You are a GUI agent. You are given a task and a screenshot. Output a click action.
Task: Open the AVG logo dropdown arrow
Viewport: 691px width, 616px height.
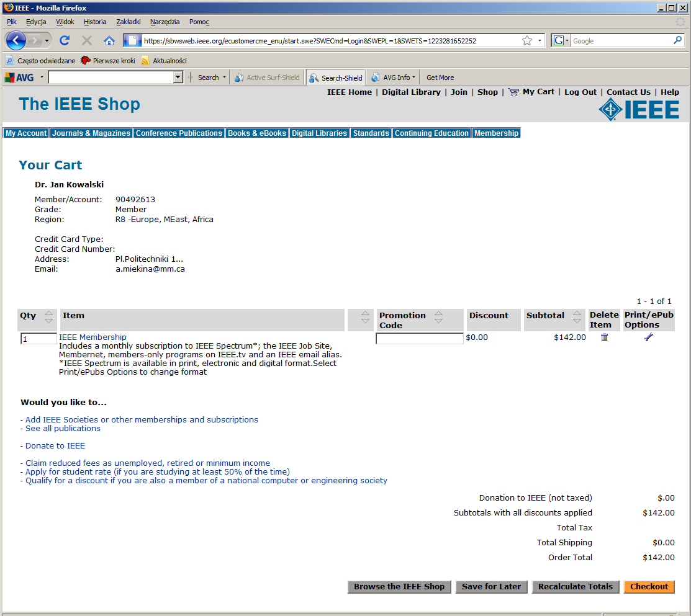click(x=42, y=78)
